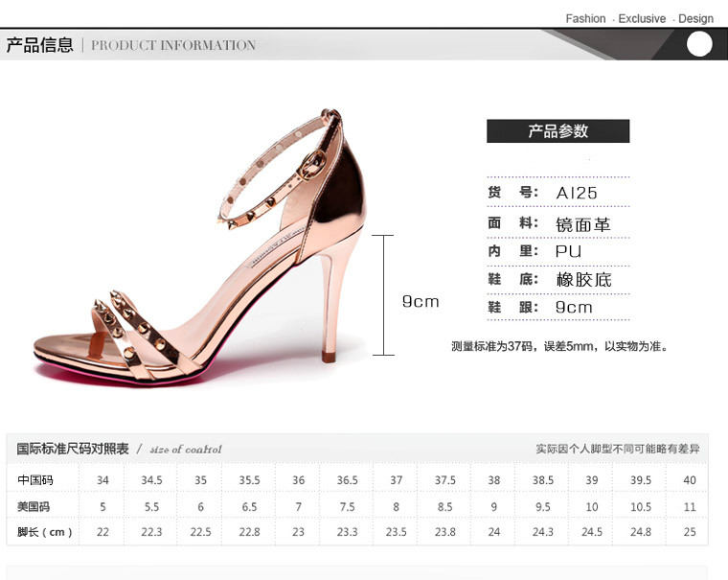Click the 鞋跟 label
The height and width of the screenshot is (580, 728).
513,307
